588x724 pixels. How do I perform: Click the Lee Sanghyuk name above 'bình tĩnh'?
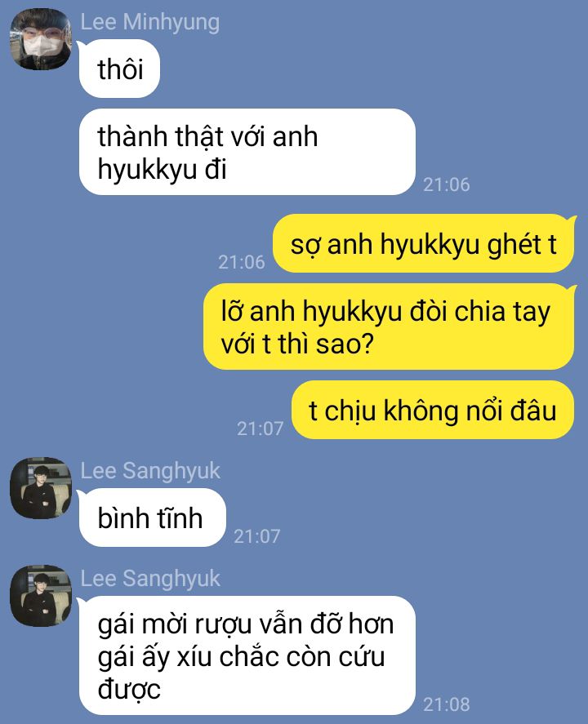coord(150,471)
